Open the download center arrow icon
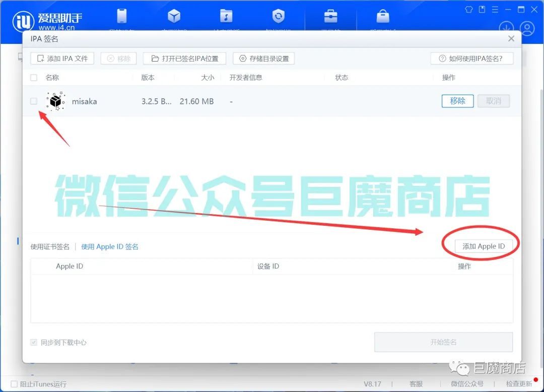Screen dimensions: 544x392 (x=506, y=28)
